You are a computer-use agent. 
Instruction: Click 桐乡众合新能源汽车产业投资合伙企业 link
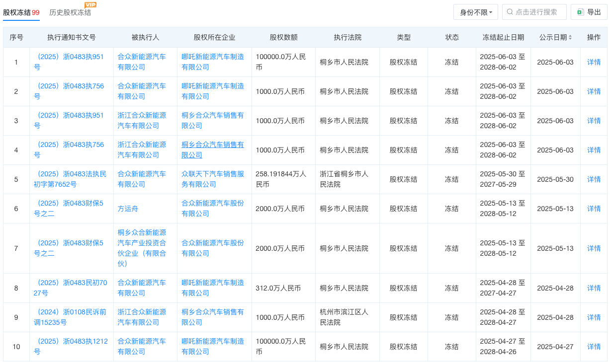pos(142,248)
